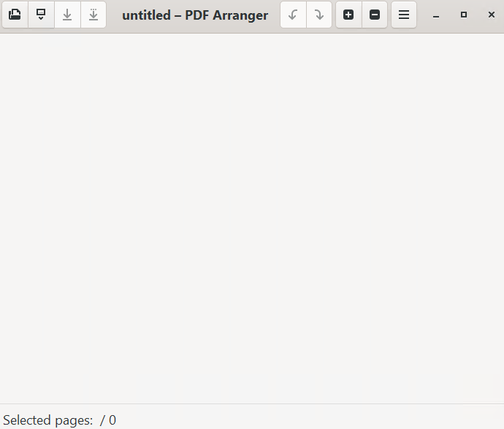Rotate pages left using the counterclockwise arrow
This screenshot has height=429, width=504.
coord(293,15)
